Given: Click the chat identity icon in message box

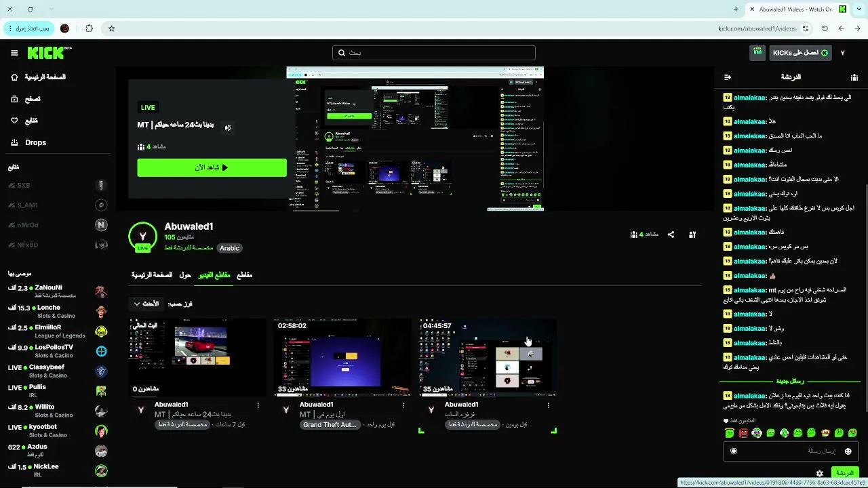Looking at the screenshot, I should click(734, 451).
